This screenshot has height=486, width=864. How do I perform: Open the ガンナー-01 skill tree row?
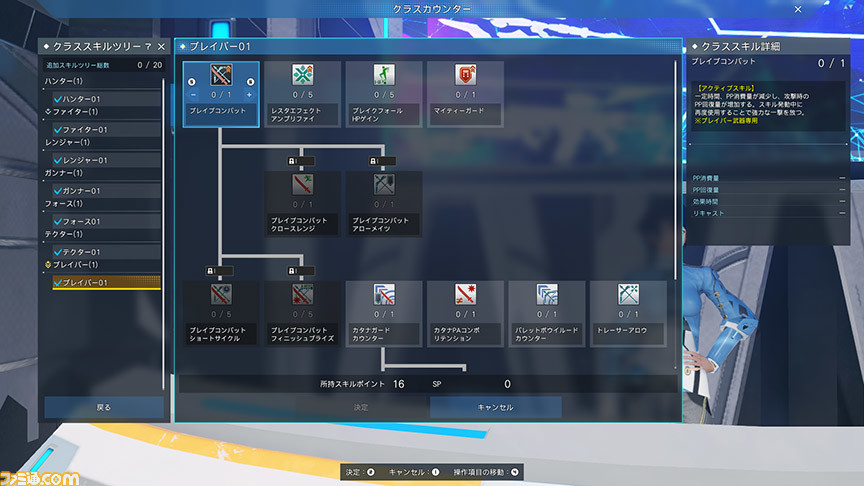coord(105,191)
